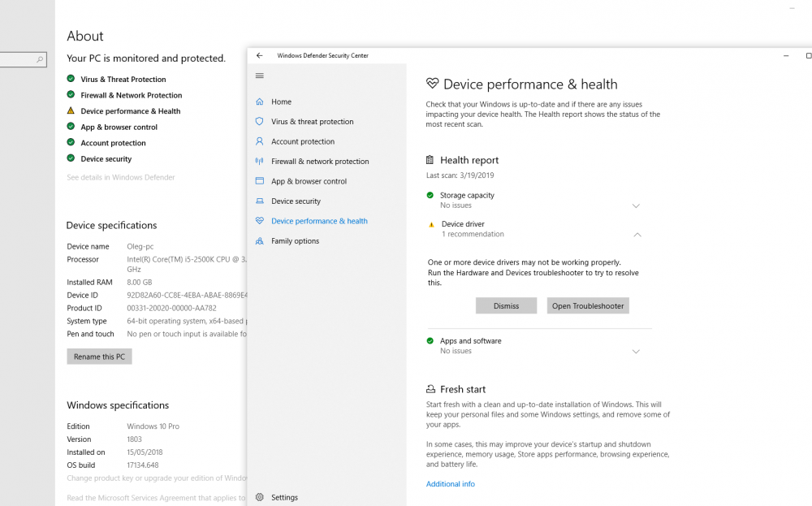Click the Product ID value 00331-20020-00000-AA782
The image size is (812, 506).
click(x=172, y=308)
